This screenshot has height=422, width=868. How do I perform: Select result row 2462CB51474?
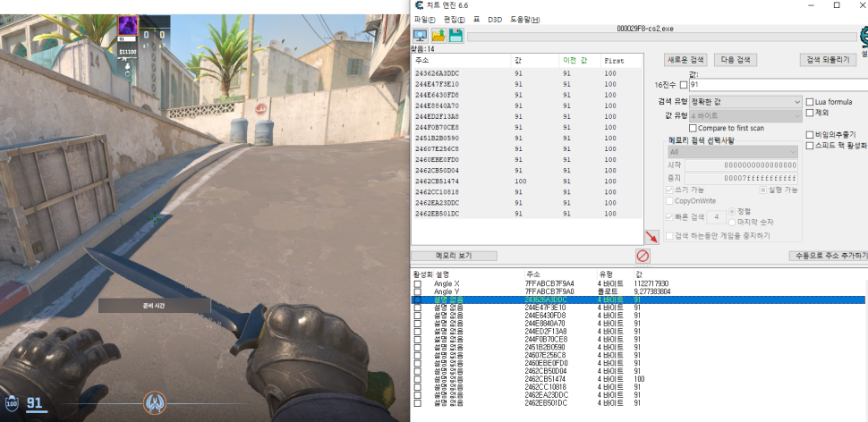coord(527,181)
